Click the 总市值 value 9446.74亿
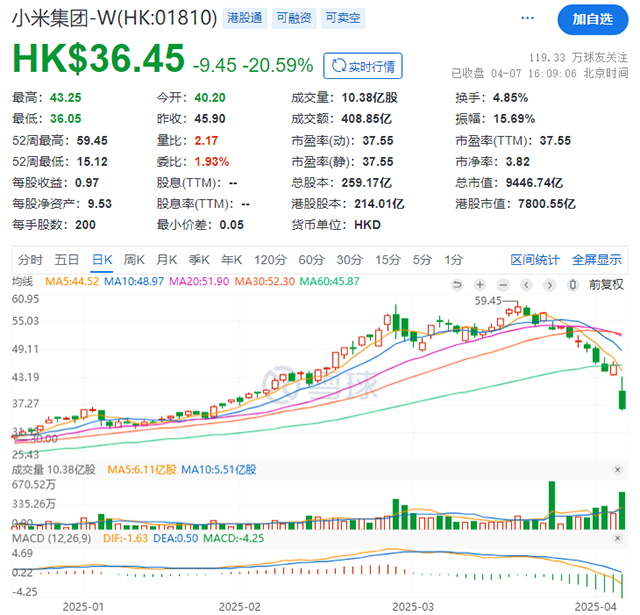640x615 pixels. tap(534, 182)
